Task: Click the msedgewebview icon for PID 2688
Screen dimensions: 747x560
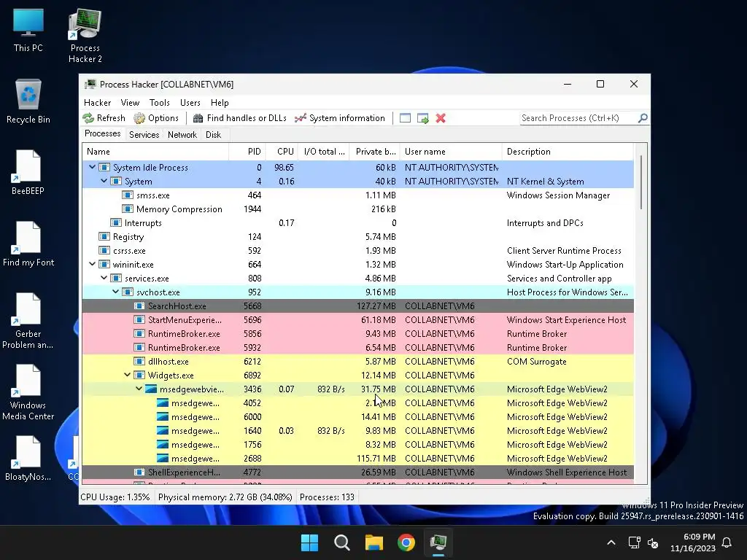Action: click(x=163, y=458)
